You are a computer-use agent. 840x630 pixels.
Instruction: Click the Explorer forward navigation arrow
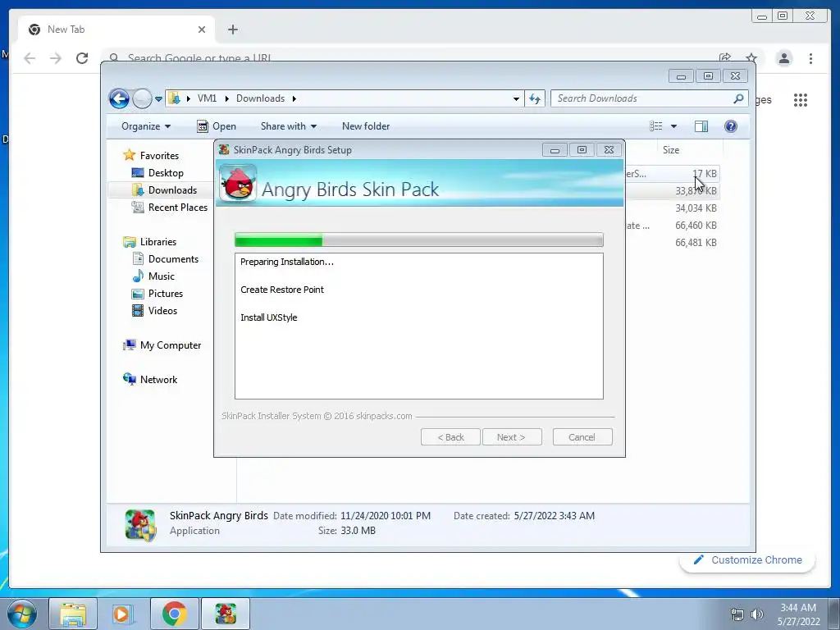(x=142, y=98)
